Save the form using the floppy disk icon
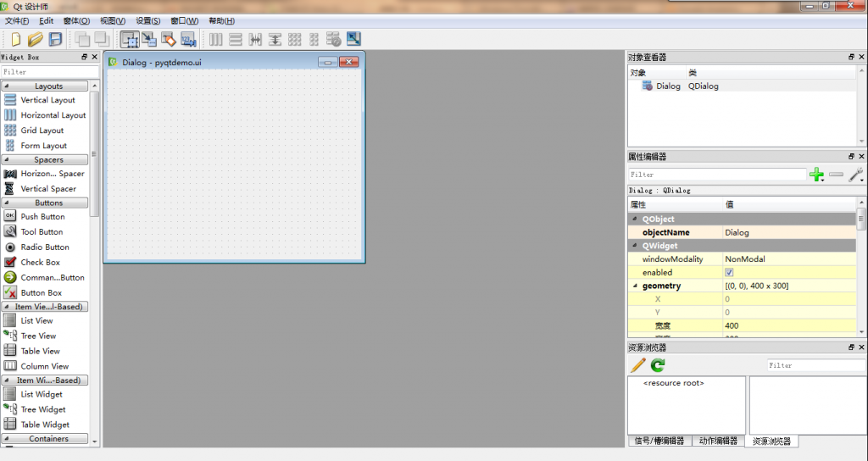Image resolution: width=868 pixels, height=461 pixels. click(55, 39)
